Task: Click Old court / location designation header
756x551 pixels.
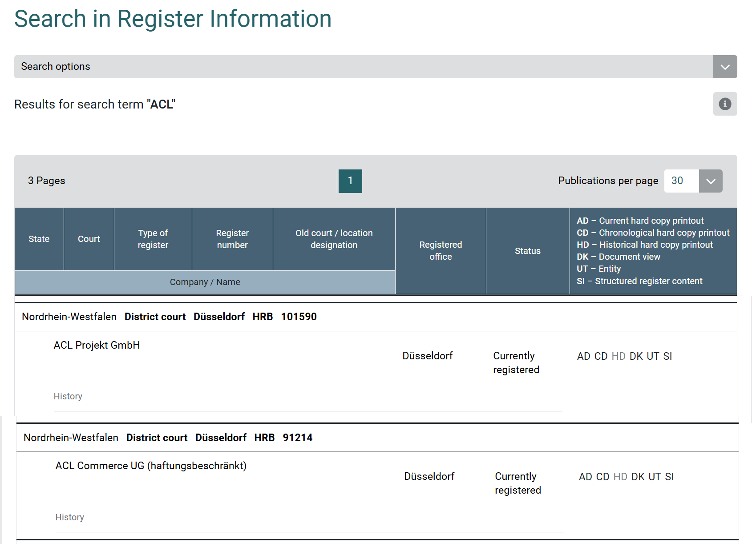Action: [334, 239]
